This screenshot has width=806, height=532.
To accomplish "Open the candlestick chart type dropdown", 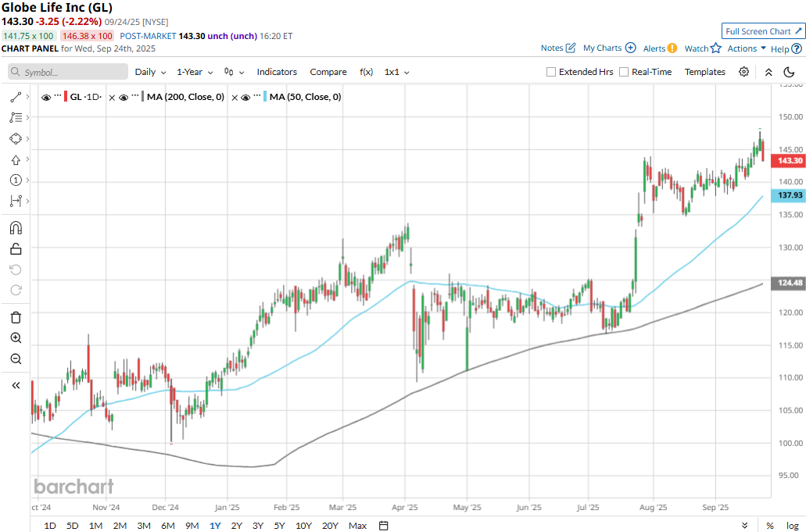I will pyautogui.click(x=234, y=72).
